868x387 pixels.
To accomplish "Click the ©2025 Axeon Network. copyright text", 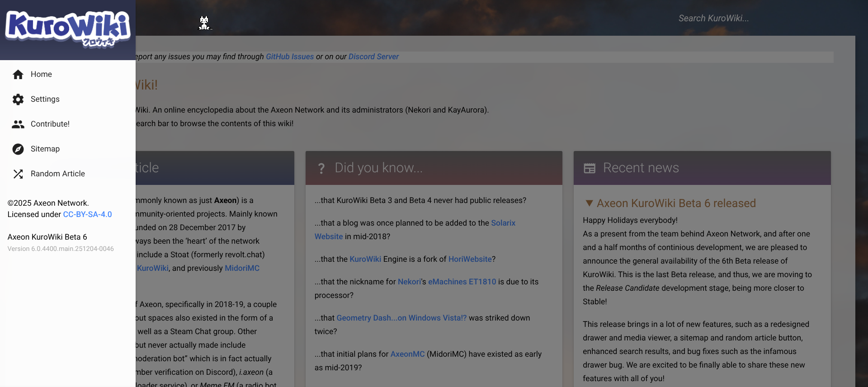I will click(x=48, y=203).
